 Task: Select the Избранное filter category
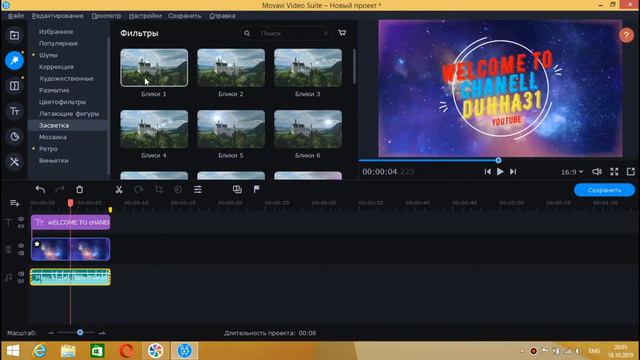56,31
